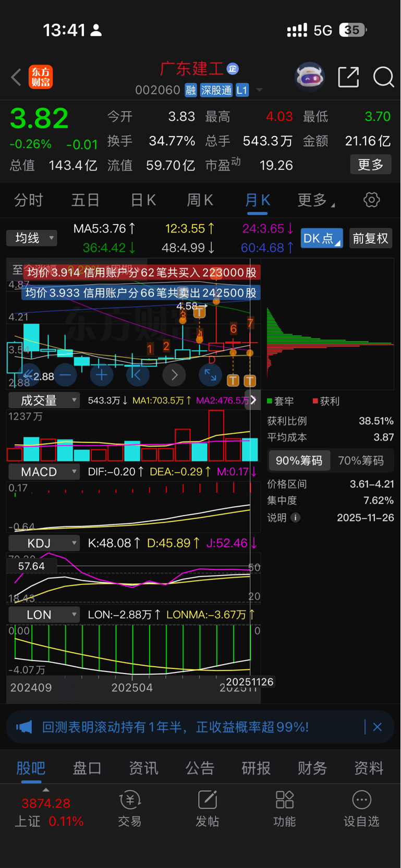Open KDJ indicator dropdown
Image resolution: width=401 pixels, height=868 pixels.
point(44,543)
